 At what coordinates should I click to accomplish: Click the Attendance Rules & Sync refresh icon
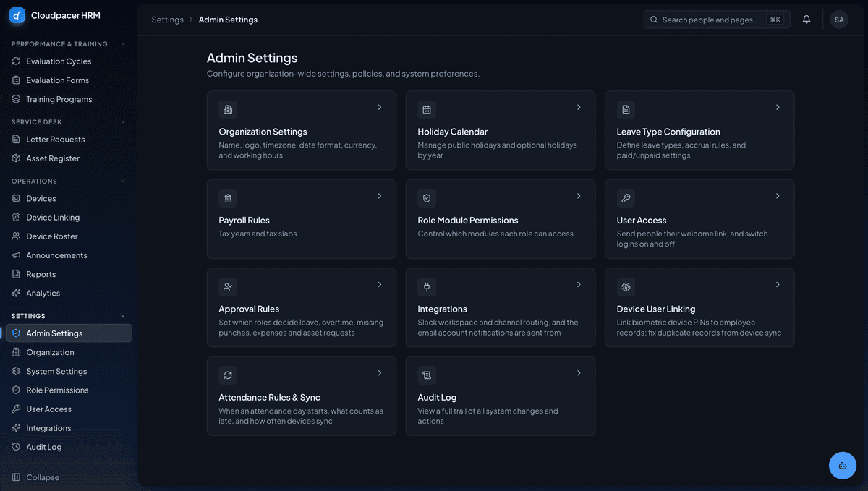(228, 375)
